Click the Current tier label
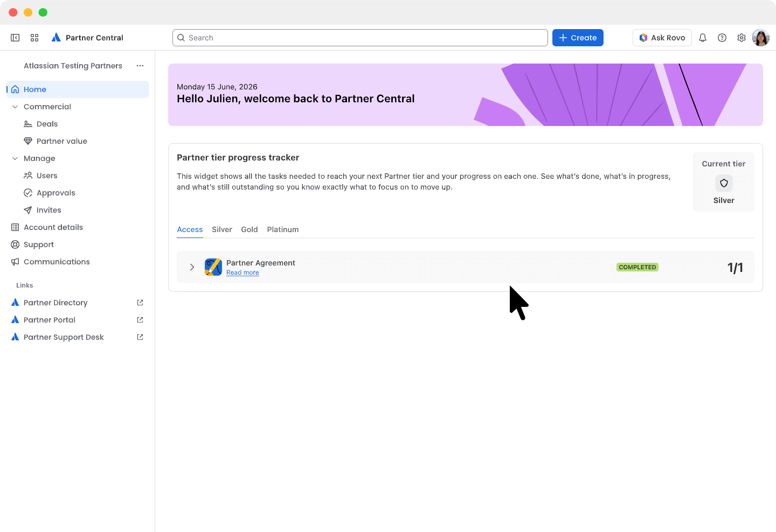776x532 pixels. [724, 164]
